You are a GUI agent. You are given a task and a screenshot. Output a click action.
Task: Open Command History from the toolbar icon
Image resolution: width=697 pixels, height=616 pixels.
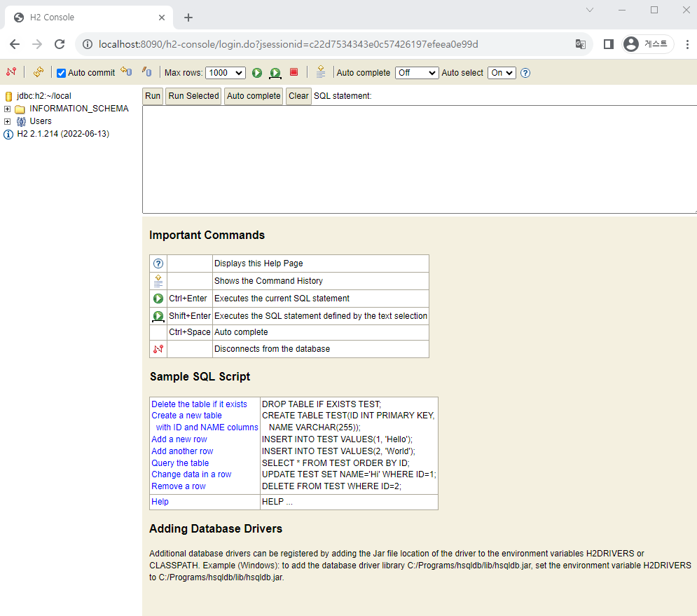pos(321,71)
